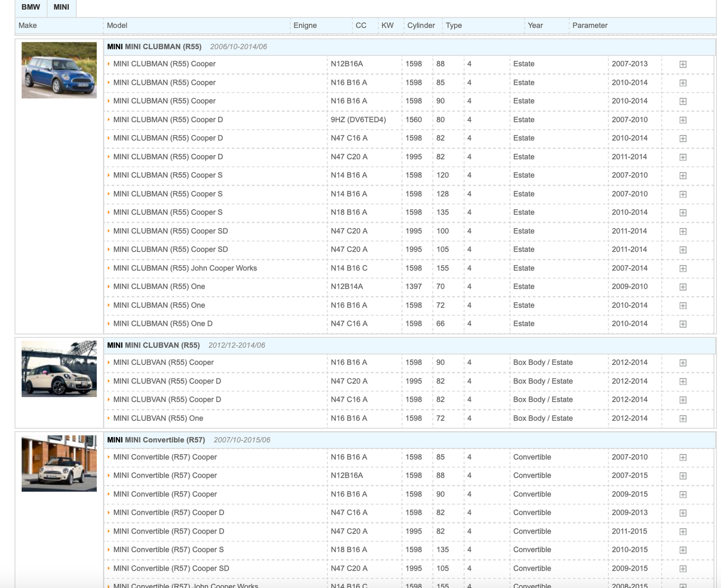721x588 pixels.
Task: Open the MINI CLUBMAN (R55) group heading
Action: pos(154,46)
